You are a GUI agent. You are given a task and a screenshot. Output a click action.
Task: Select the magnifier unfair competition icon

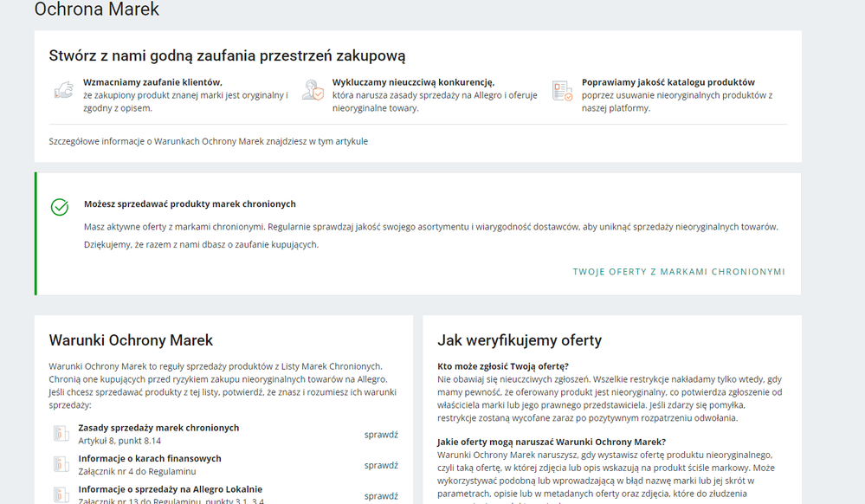(313, 92)
